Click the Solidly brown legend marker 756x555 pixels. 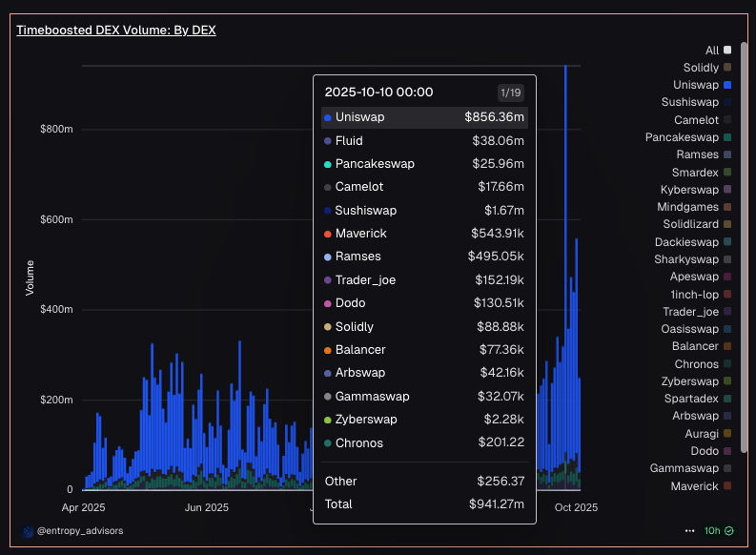pyautogui.click(x=727, y=68)
